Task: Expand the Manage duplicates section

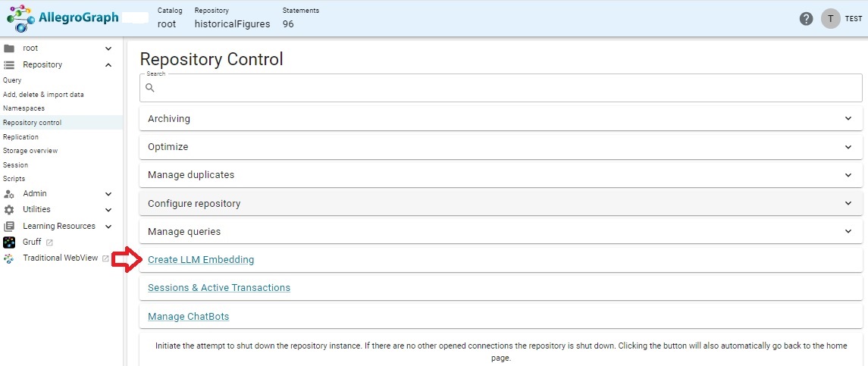Action: point(500,175)
